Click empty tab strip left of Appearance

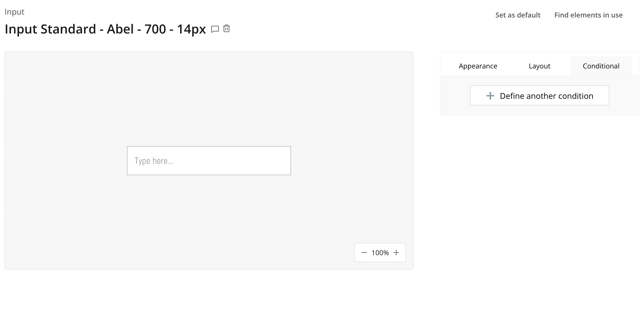pos(447,66)
